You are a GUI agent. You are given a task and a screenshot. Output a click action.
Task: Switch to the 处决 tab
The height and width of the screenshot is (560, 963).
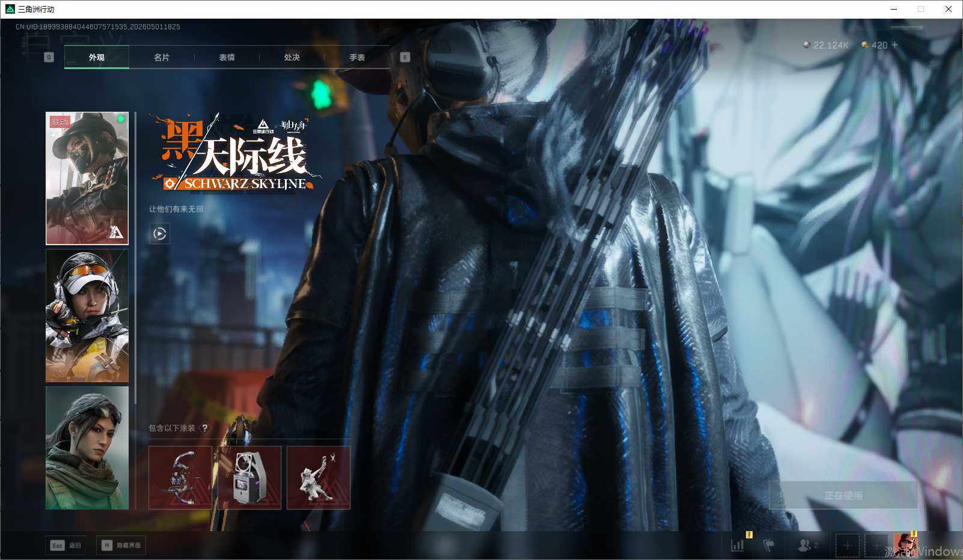(x=292, y=57)
